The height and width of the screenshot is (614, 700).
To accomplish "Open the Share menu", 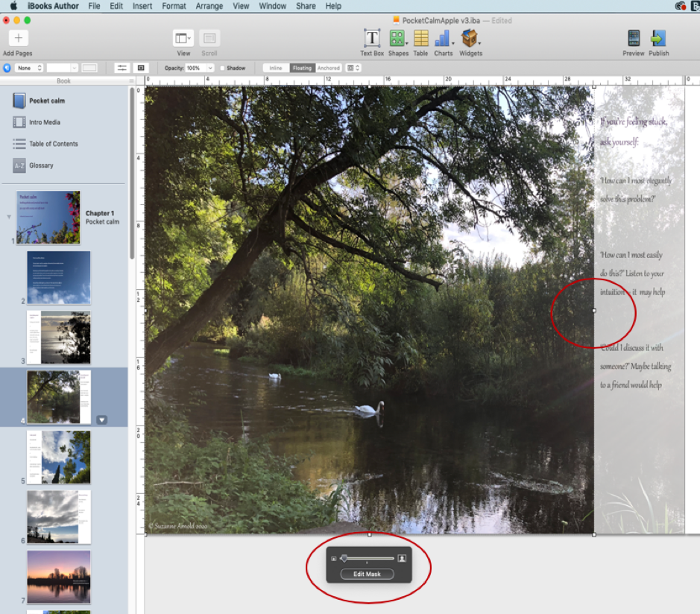I will point(306,6).
